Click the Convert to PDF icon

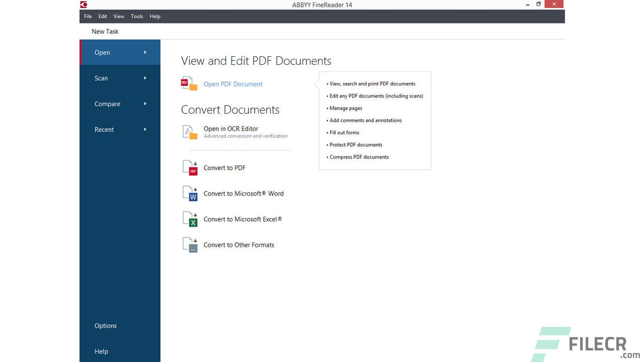coord(190,168)
